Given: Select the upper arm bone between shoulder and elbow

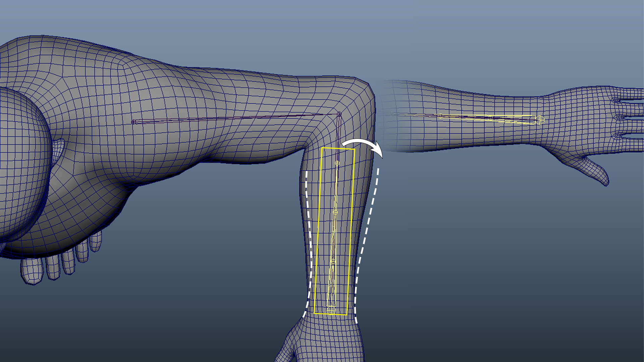Looking at the screenshot, I should point(235,118).
